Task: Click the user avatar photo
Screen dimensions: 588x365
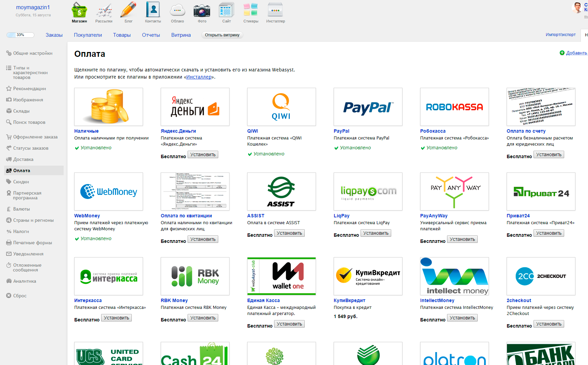Action: click(577, 8)
